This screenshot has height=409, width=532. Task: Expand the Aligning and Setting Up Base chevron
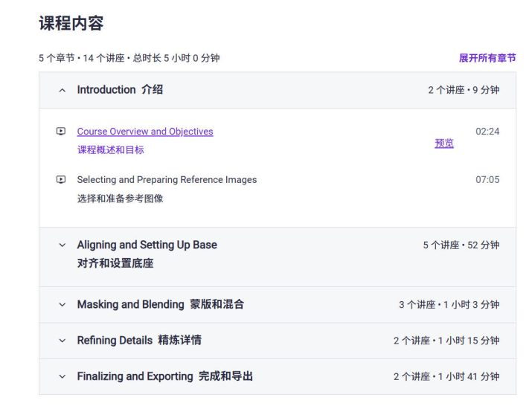pos(63,245)
